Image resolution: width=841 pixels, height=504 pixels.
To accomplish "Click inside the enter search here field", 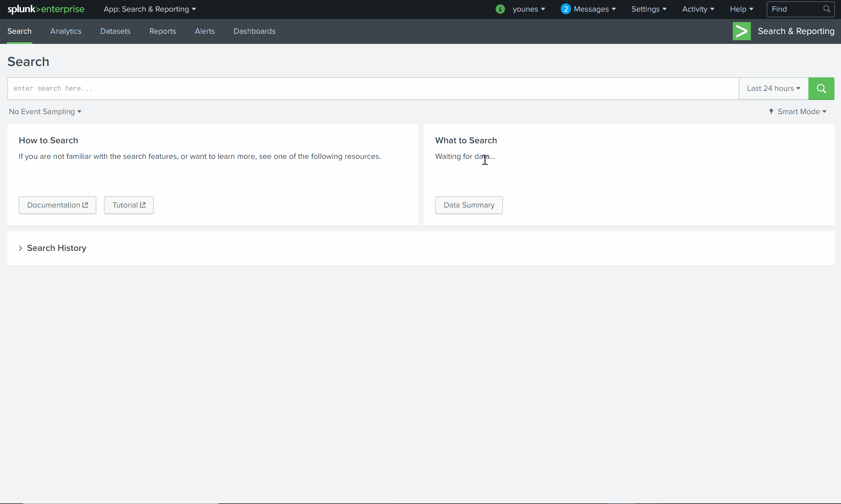I will pyautogui.click(x=204, y=88).
